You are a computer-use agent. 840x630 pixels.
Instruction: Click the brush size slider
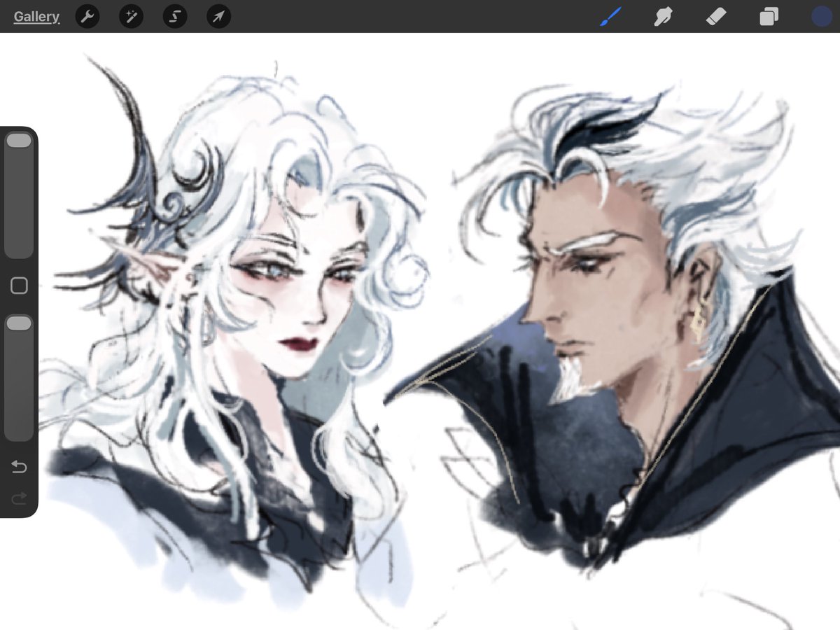tap(19, 195)
